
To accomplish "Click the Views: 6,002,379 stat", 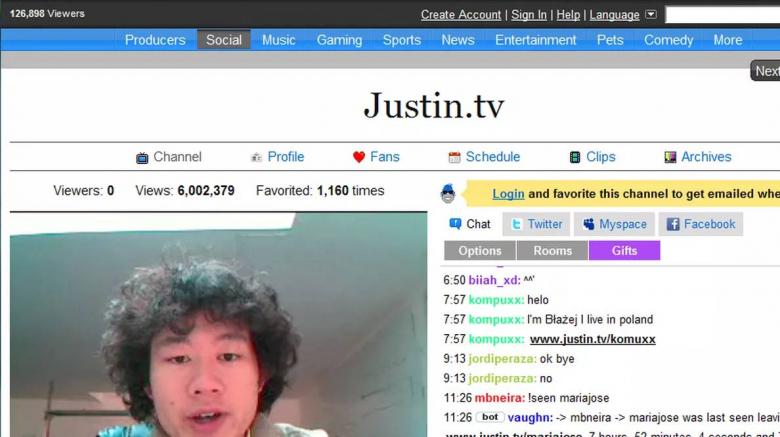I will coord(185,191).
